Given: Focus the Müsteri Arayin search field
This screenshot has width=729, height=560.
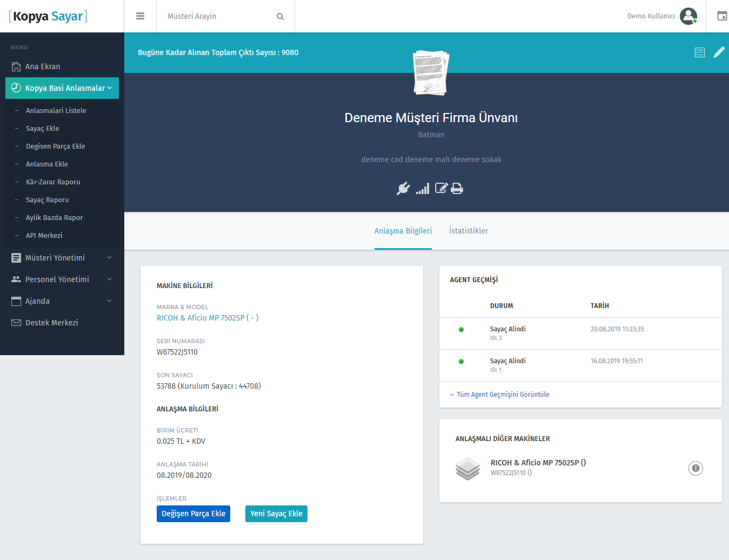Looking at the screenshot, I should pos(219,16).
